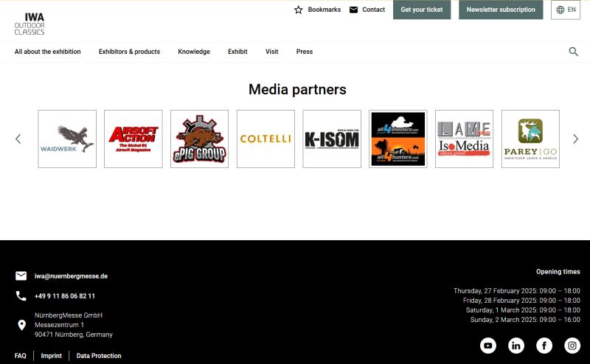
Task: Show next media partners with right arrow
Action: 575,139
